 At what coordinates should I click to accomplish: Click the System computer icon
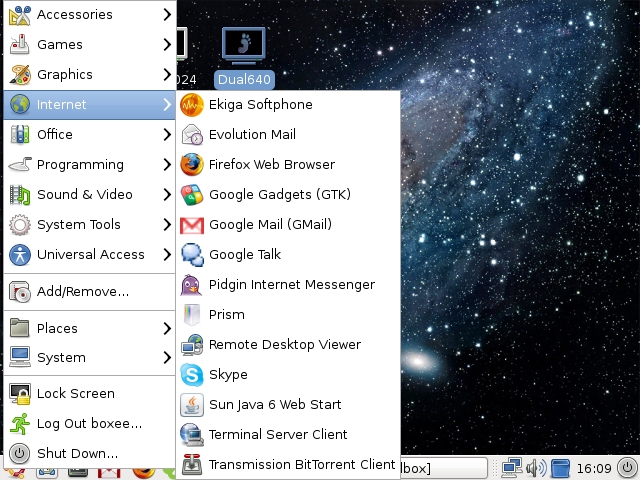pos(20,357)
